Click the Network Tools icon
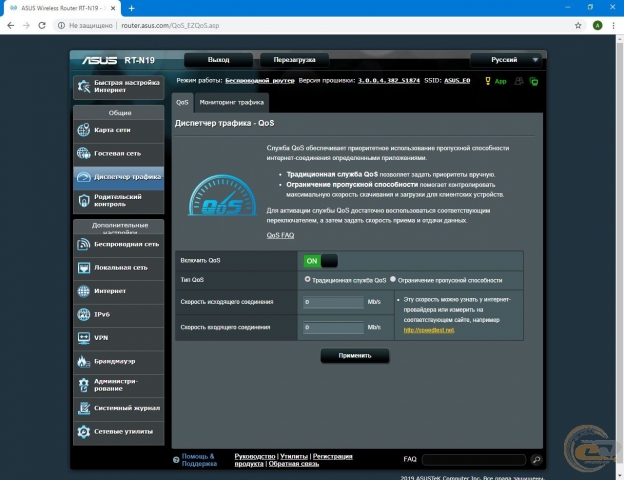This screenshot has height=480, width=624. [x=84, y=431]
